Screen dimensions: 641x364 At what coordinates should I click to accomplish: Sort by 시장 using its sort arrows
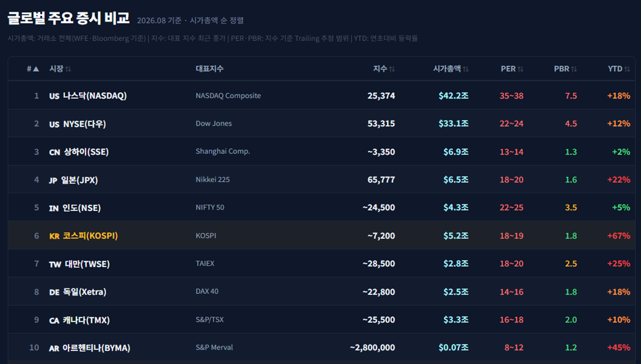pos(68,69)
